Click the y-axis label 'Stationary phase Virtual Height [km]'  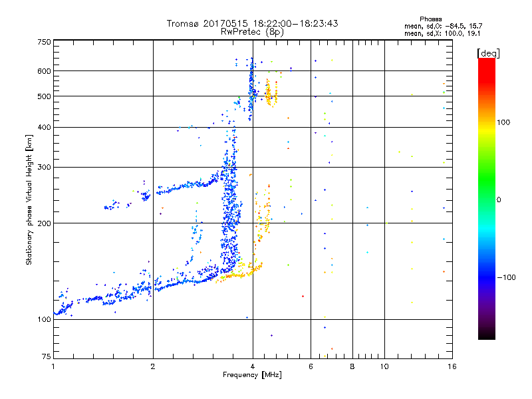[x=29, y=199]
